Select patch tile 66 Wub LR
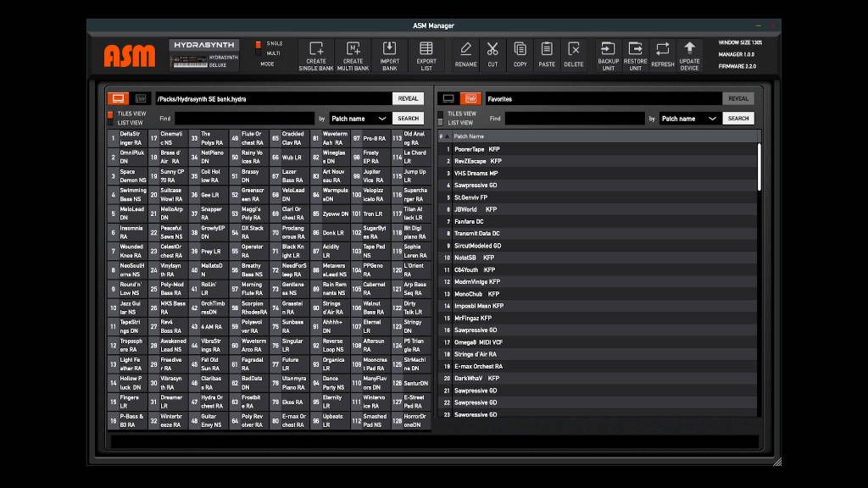Screen dimensions: 868x488 (290, 157)
